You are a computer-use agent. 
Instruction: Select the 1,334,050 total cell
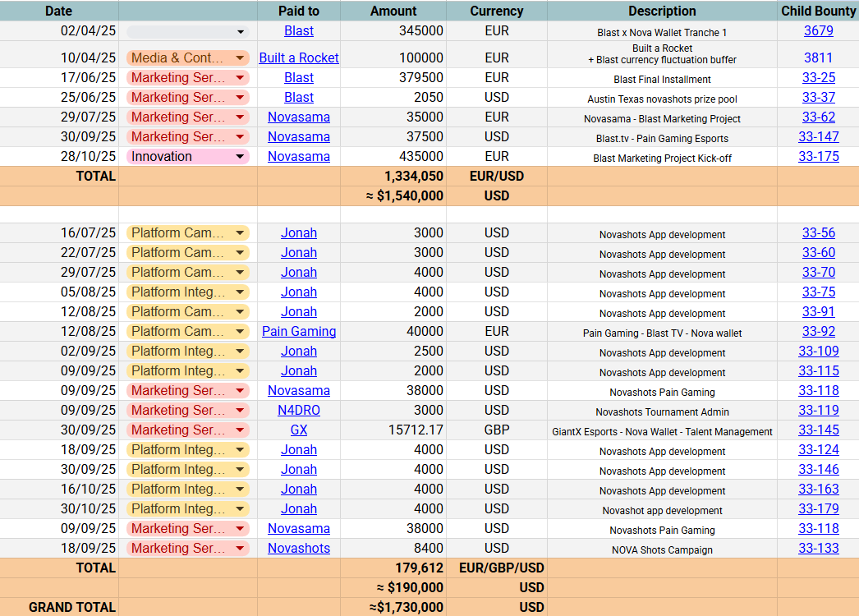tap(393, 176)
